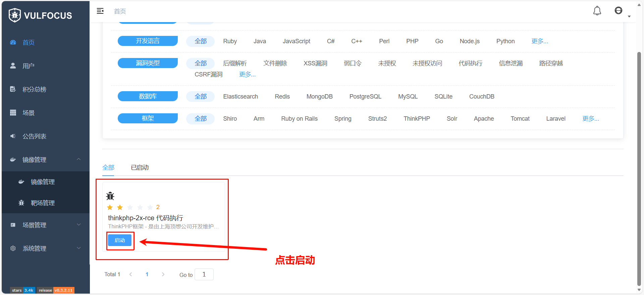Click 启动 button to start thinkphp-2x-rce
Viewport: 644px width, 295px height.
[120, 240]
